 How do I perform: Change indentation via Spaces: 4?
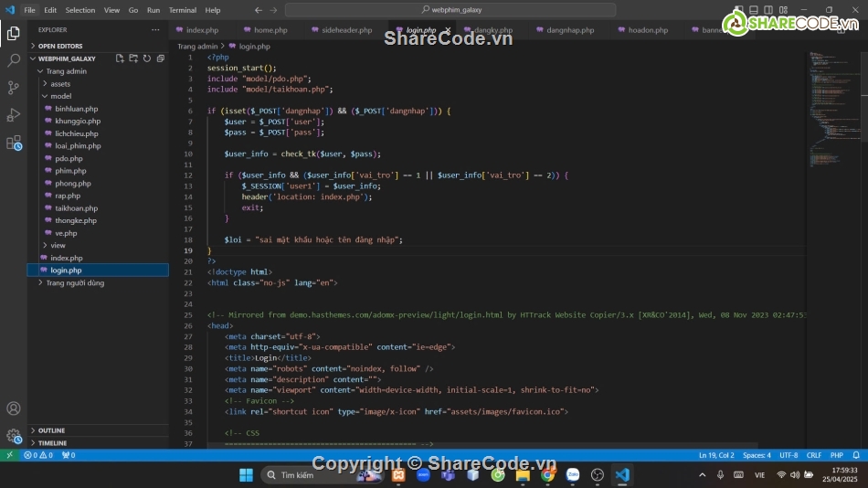tap(757, 455)
